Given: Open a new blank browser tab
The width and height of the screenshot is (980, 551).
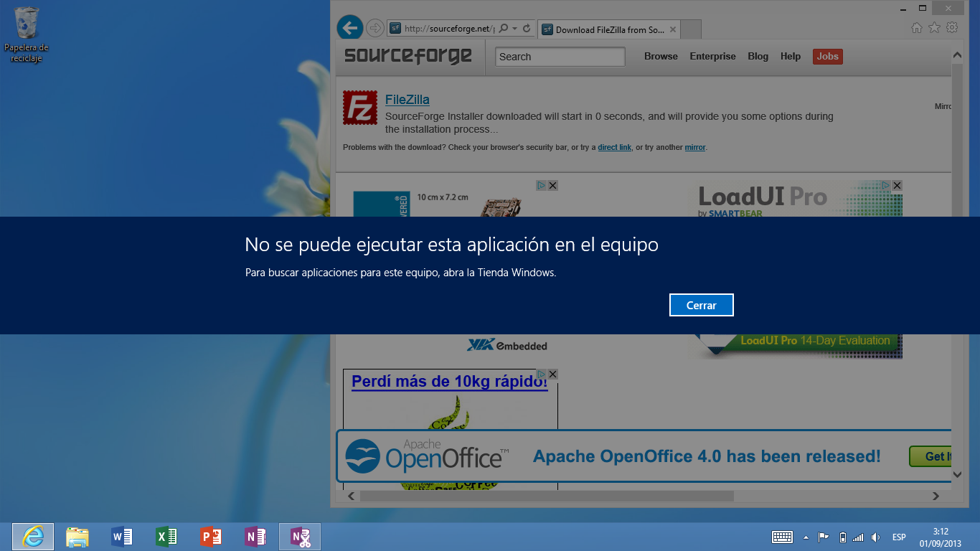Looking at the screenshot, I should (690, 29).
